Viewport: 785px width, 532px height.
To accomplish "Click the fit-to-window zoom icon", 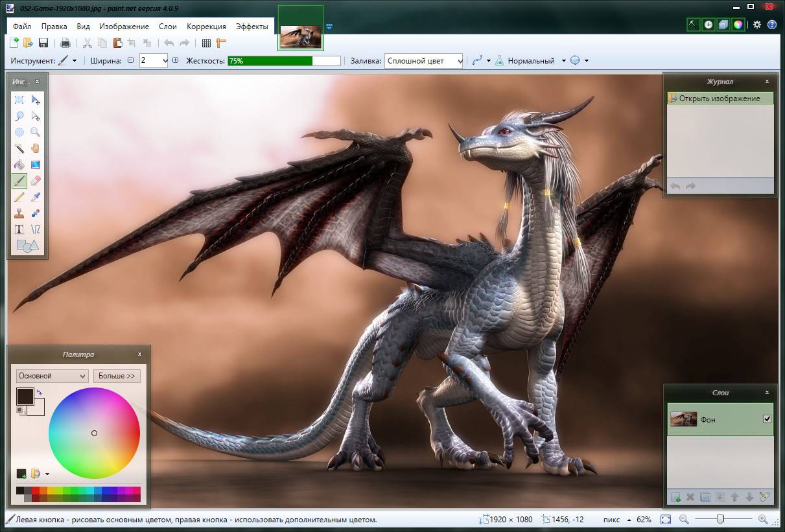I will click(666, 519).
